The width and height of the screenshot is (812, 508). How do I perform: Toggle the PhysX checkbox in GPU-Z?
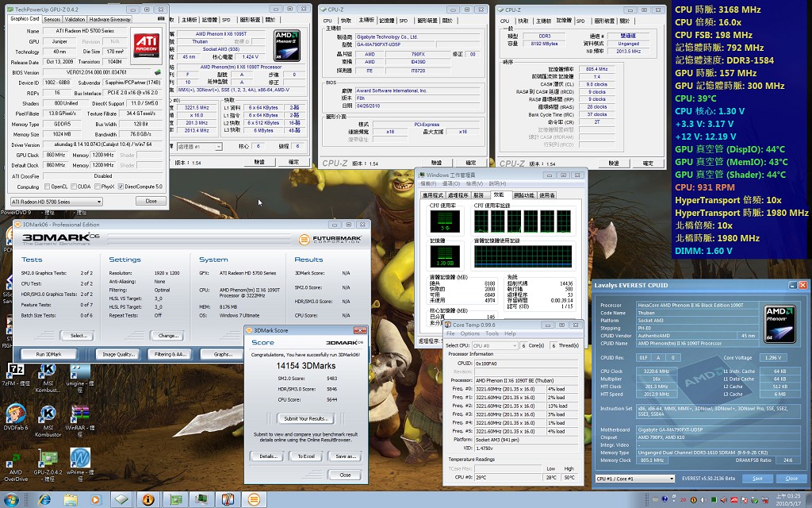[96, 187]
